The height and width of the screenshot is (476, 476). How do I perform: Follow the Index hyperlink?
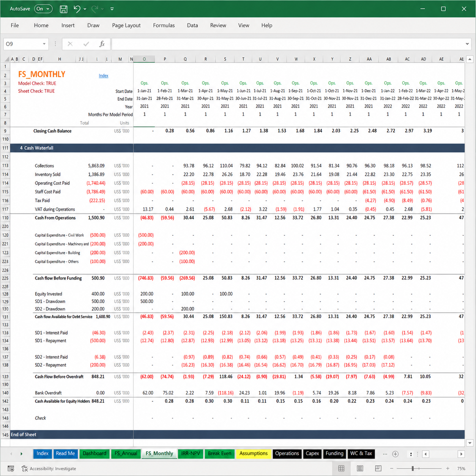104,76
